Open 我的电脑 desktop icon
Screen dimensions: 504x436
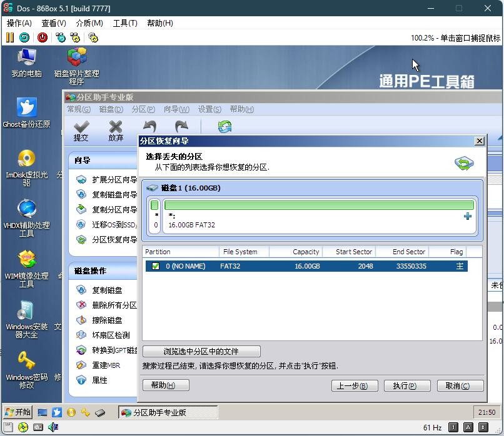[x=26, y=63]
